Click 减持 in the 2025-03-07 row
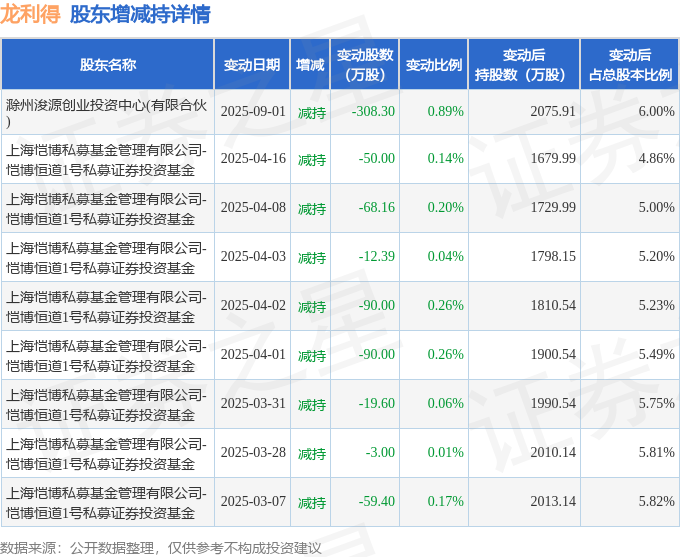Screen dimensions: 680x557 (312, 503)
